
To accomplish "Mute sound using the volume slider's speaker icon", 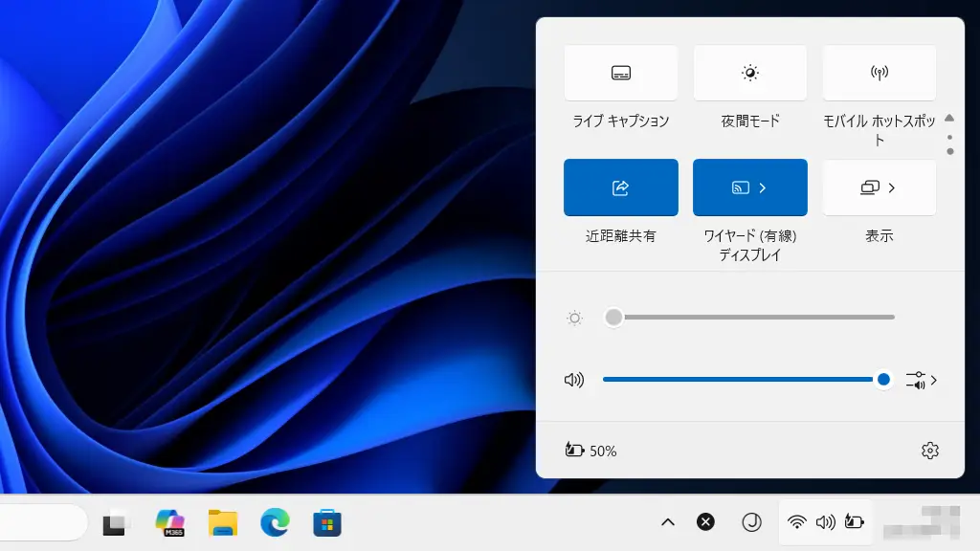I will pos(574,380).
